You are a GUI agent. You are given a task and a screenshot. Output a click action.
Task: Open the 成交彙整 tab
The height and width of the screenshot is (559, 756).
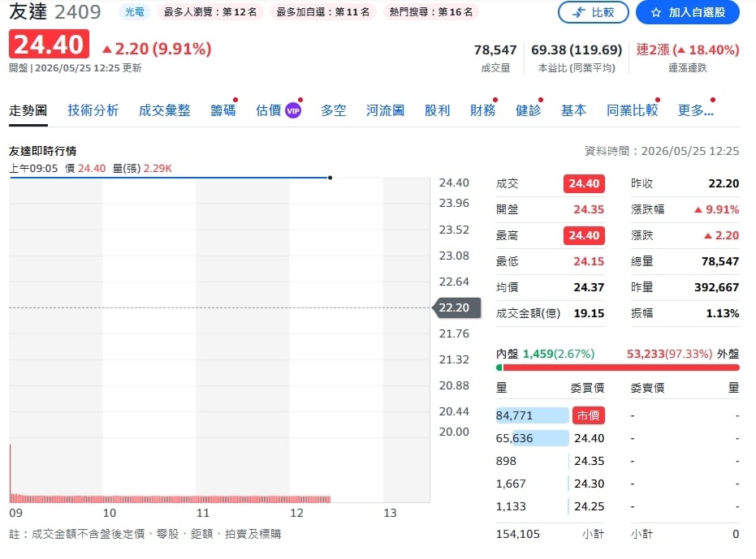(x=164, y=110)
